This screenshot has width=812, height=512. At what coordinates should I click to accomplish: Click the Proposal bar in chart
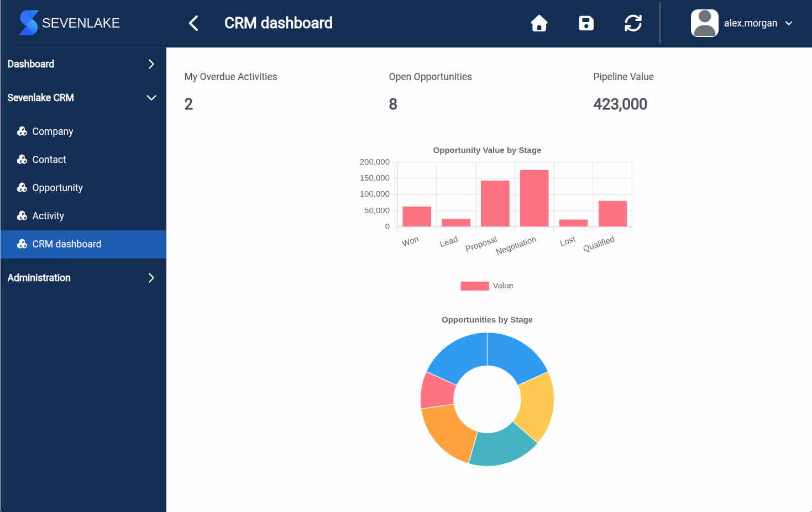click(x=495, y=203)
